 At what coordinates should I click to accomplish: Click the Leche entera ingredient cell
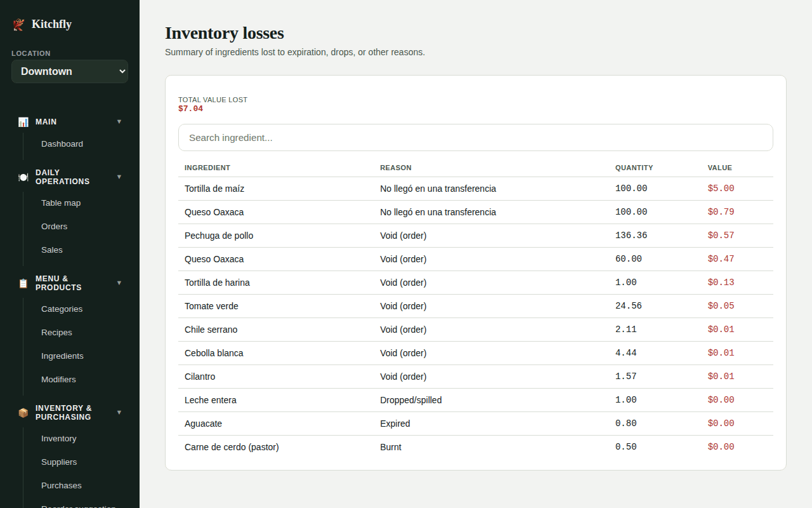click(x=211, y=400)
